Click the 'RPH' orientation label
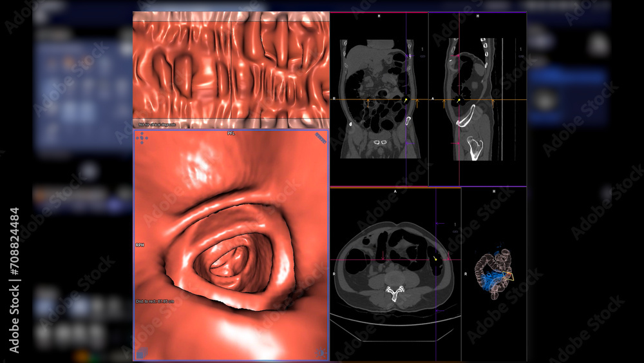The image size is (644, 363). (x=140, y=245)
